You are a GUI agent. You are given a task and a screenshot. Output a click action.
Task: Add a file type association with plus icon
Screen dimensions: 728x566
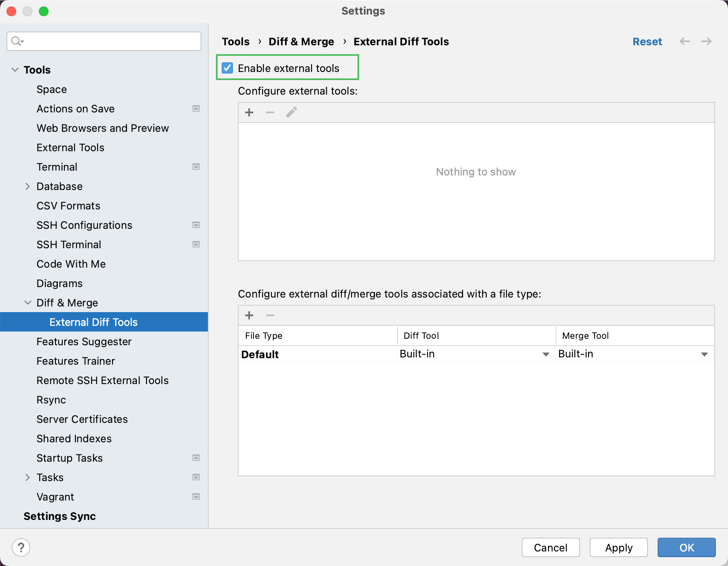pyautogui.click(x=249, y=315)
